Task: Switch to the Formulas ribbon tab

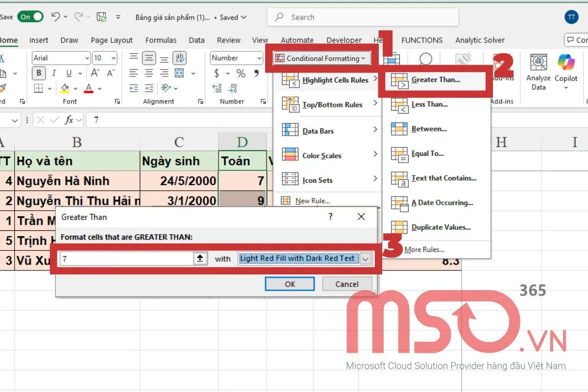Action: [x=161, y=40]
